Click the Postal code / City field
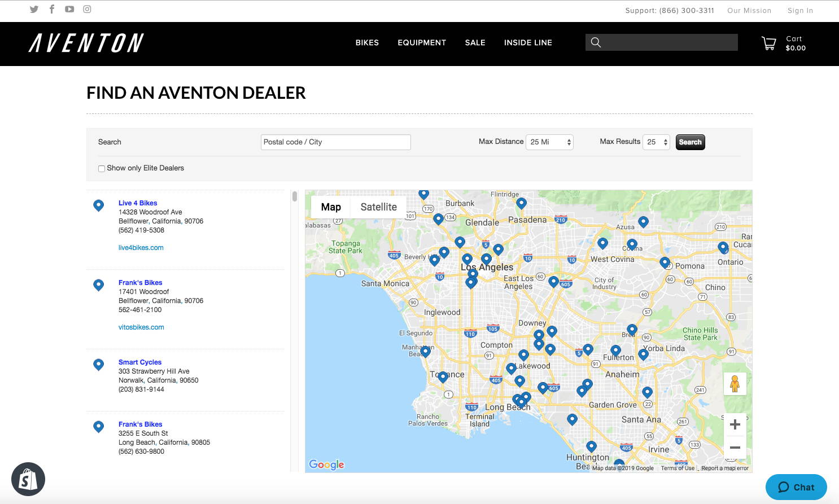The width and height of the screenshot is (839, 504). pyautogui.click(x=336, y=142)
